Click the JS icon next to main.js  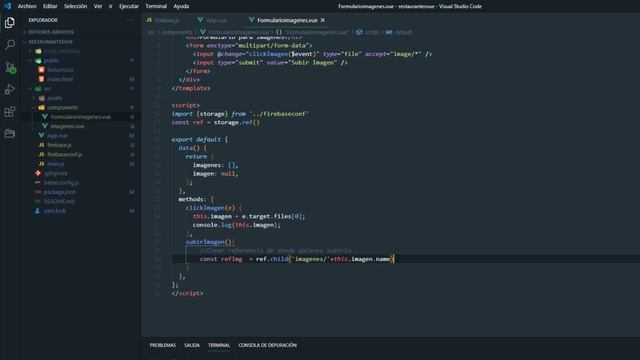(x=41, y=164)
